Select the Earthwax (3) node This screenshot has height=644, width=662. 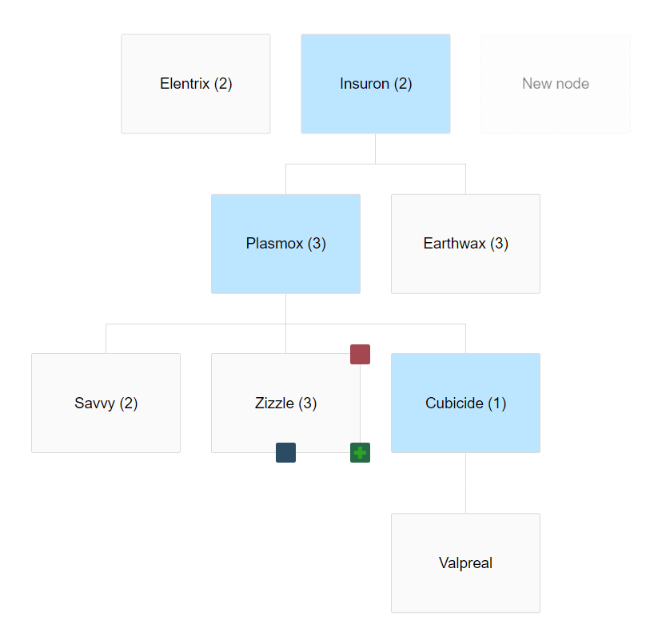tap(465, 244)
